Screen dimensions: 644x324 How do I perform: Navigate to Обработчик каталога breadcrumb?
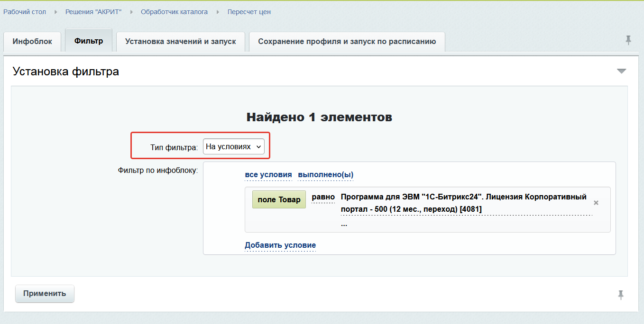[x=174, y=12]
